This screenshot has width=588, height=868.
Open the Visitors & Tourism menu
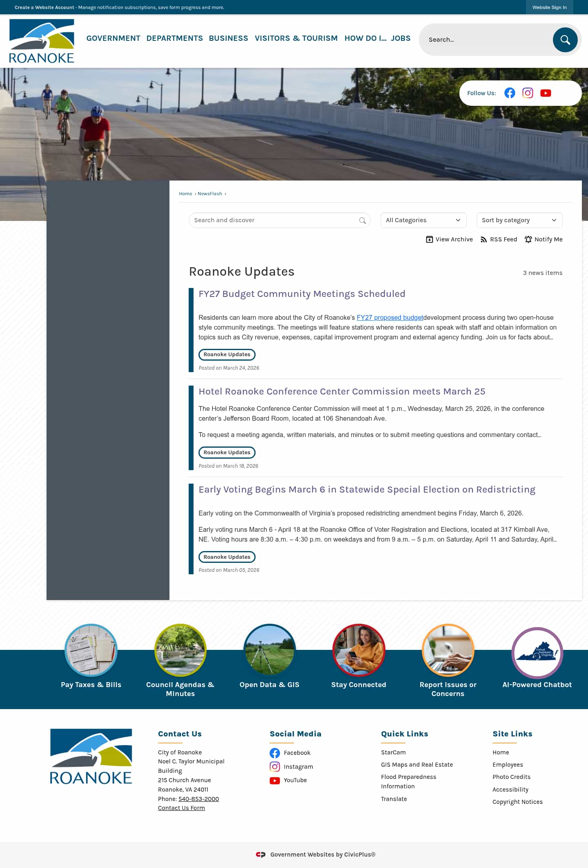pyautogui.click(x=296, y=38)
